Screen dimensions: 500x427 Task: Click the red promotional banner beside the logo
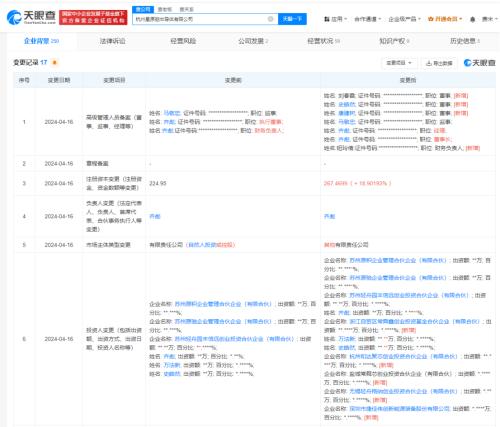[x=93, y=17]
